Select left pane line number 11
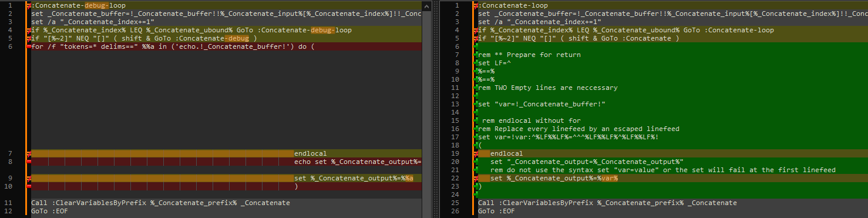Image resolution: width=868 pixels, height=218 pixels. [11, 203]
